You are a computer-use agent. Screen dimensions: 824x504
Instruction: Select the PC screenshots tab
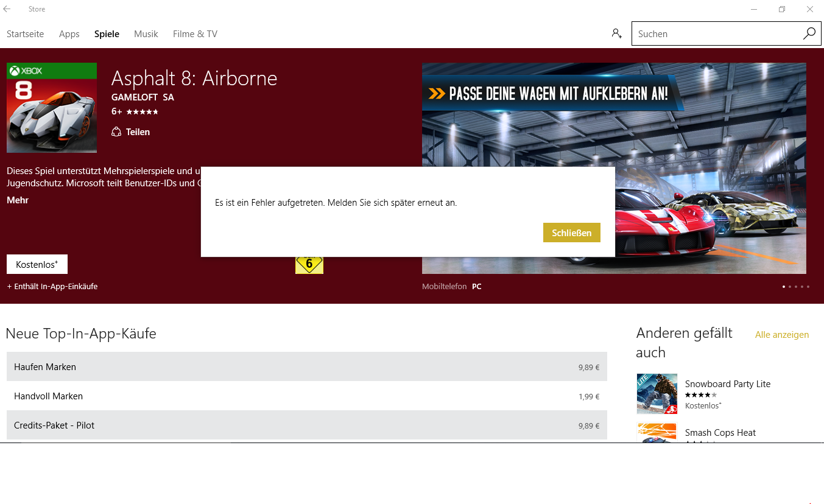[477, 286]
